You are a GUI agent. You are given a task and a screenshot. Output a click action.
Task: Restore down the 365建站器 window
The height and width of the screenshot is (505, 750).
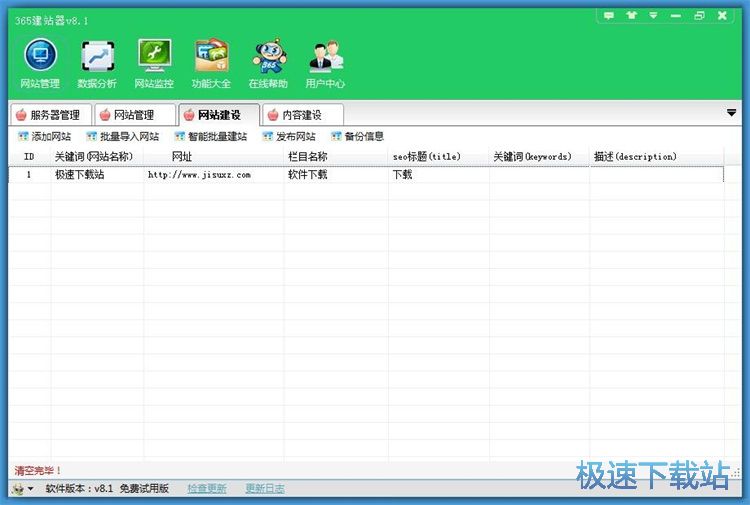699,15
